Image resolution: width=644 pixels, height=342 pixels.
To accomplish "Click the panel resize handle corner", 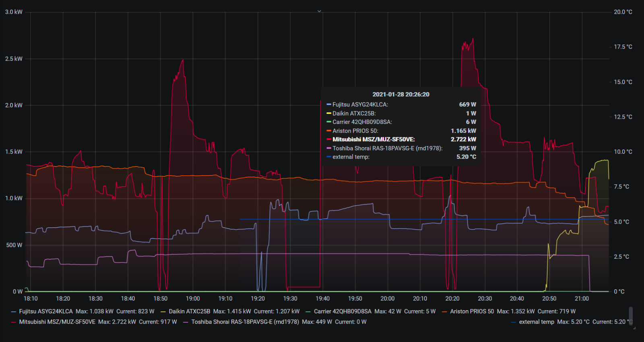I will tap(634, 328).
